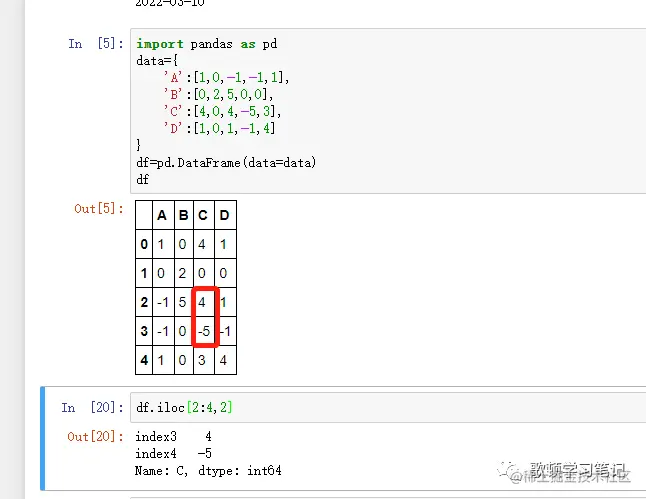Image resolution: width=646 pixels, height=499 pixels.
Task: Click the 'C':[4,0,4,-5,3] code line
Action: click(x=222, y=111)
